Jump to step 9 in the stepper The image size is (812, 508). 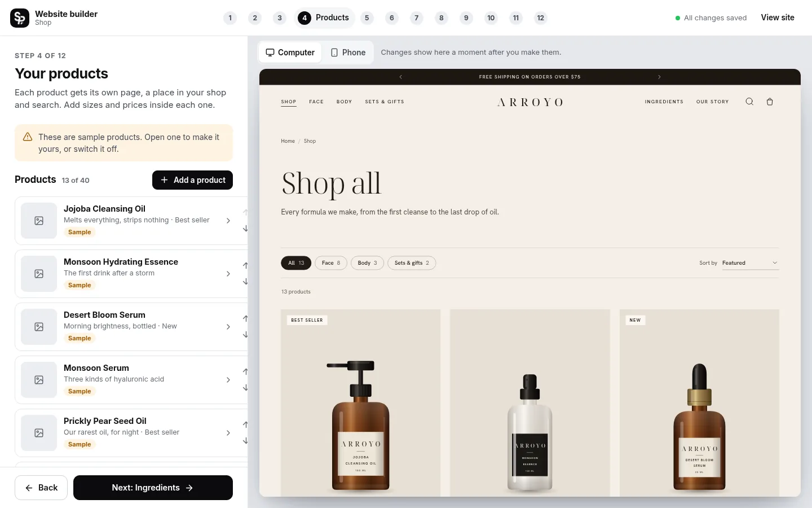pyautogui.click(x=466, y=18)
